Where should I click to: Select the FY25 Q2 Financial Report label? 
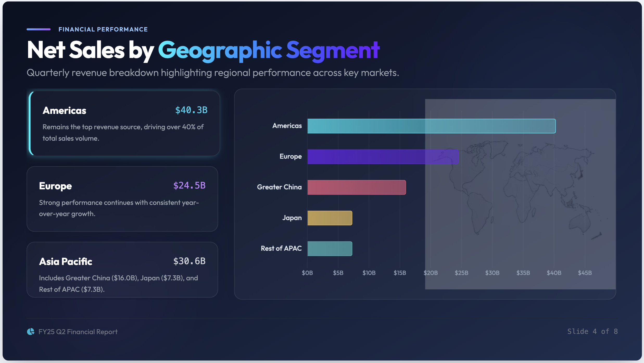[78, 331]
